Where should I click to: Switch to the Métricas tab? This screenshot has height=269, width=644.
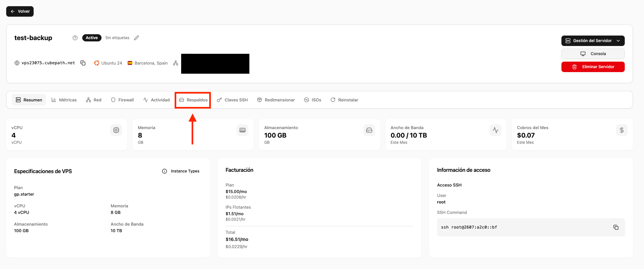click(64, 100)
